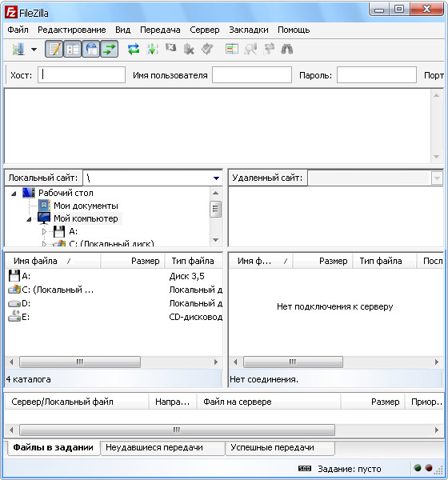Focus the Пароль input field
Viewport: 448px width, 480px height.
click(377, 74)
